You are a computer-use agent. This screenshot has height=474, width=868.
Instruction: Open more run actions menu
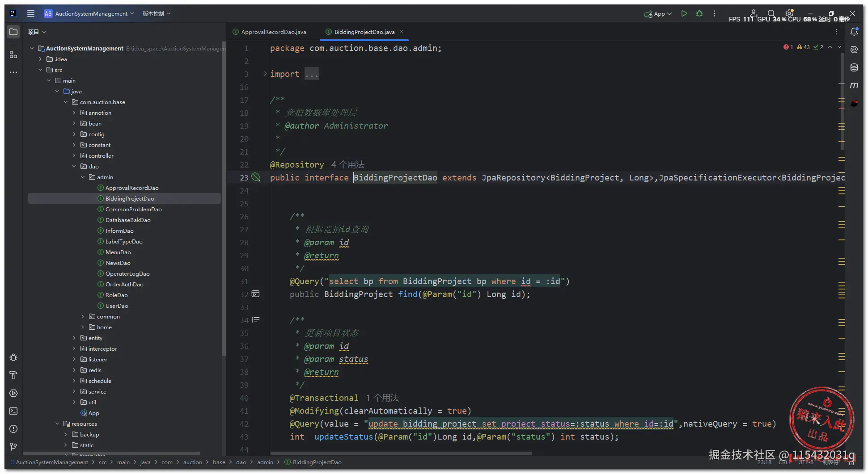coord(715,13)
